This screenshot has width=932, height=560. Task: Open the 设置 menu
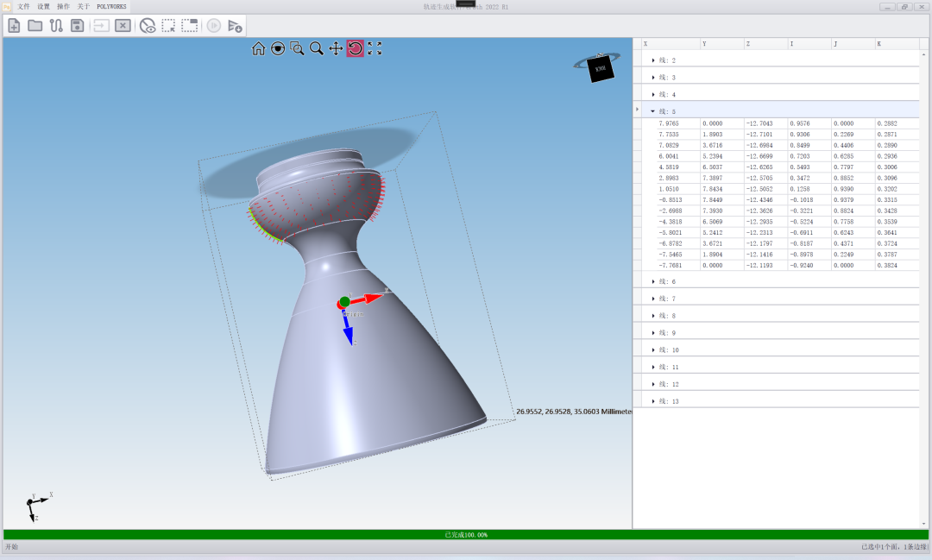point(43,6)
